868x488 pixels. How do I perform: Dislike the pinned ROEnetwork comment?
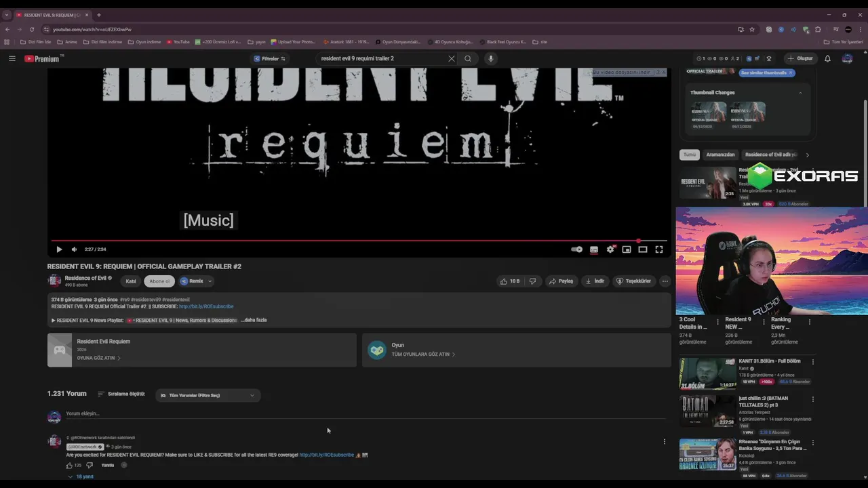(x=90, y=466)
